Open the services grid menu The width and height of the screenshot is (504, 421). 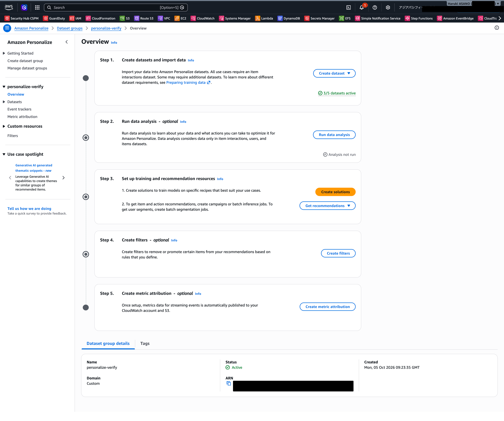click(x=37, y=8)
